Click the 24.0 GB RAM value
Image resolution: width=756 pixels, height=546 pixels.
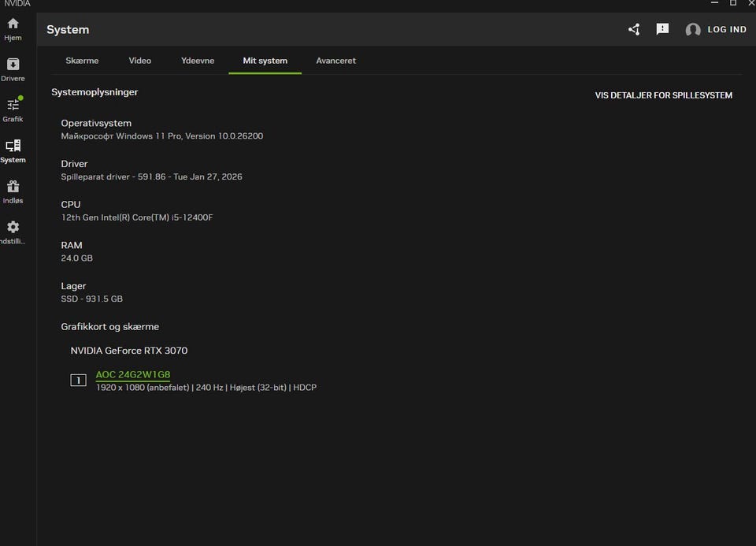(x=76, y=258)
